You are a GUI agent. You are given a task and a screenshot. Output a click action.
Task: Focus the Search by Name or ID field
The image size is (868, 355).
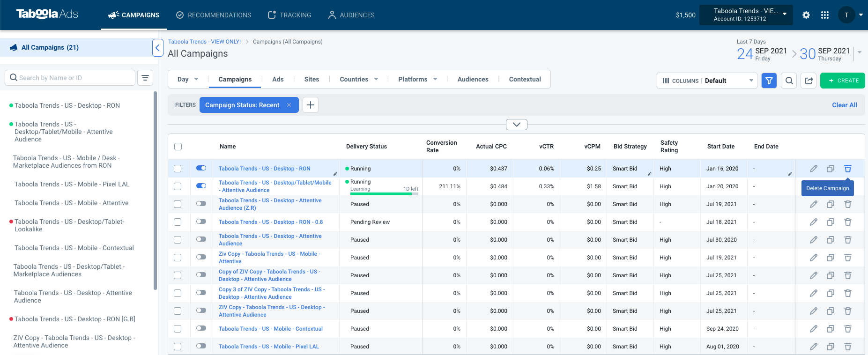pyautogui.click(x=70, y=78)
